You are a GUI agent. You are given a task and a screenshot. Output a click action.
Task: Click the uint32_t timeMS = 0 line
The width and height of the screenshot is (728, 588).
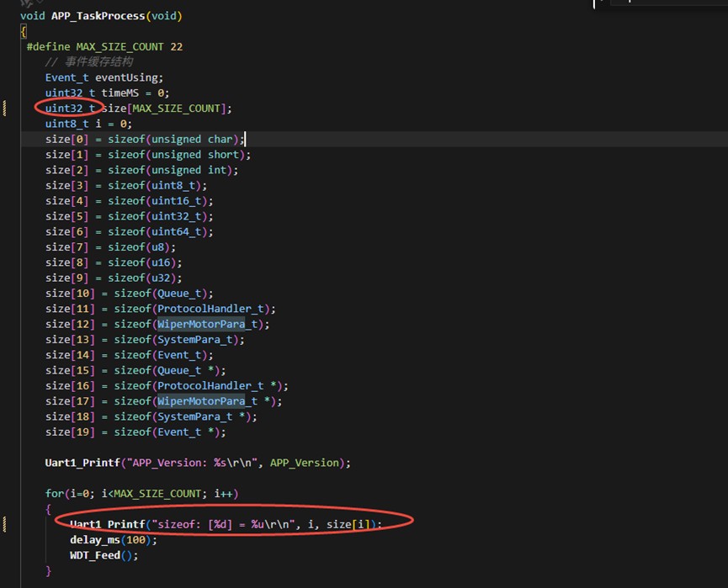[107, 93]
